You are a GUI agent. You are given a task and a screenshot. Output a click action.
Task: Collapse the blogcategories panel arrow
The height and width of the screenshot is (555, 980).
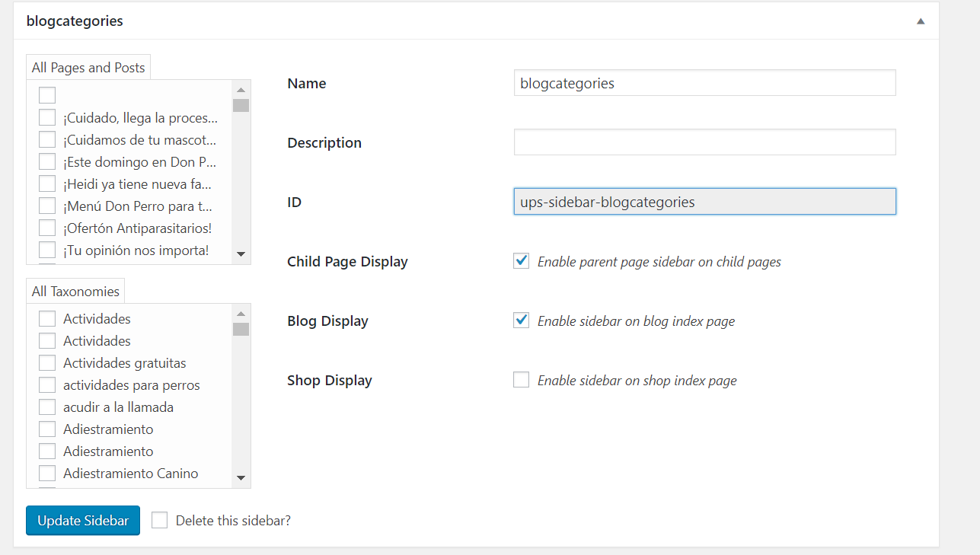(x=921, y=21)
